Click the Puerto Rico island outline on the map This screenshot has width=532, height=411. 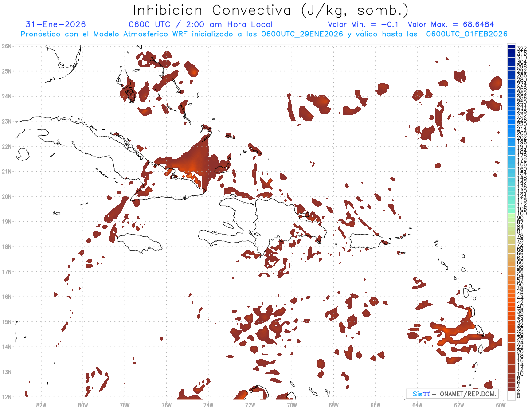tap(367, 241)
